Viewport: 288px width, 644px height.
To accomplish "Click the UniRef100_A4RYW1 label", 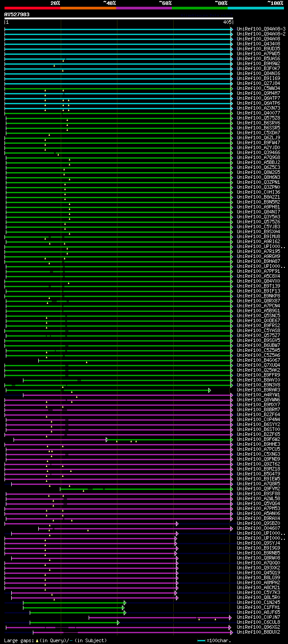I will pos(258,395).
